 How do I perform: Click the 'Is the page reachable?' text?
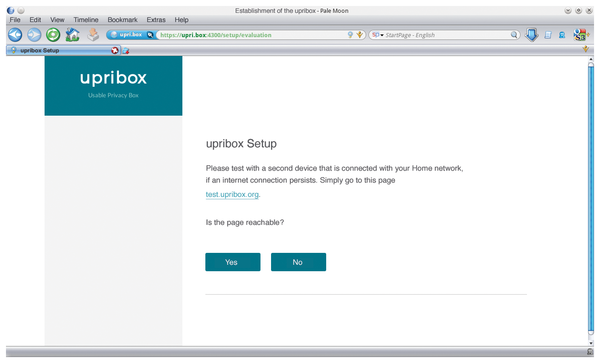(245, 222)
